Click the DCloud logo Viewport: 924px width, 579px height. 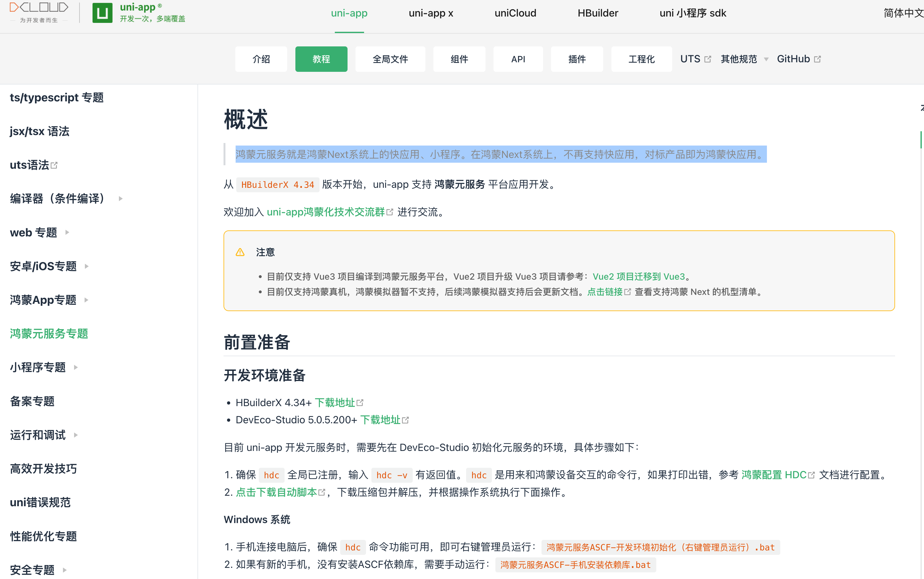point(39,12)
